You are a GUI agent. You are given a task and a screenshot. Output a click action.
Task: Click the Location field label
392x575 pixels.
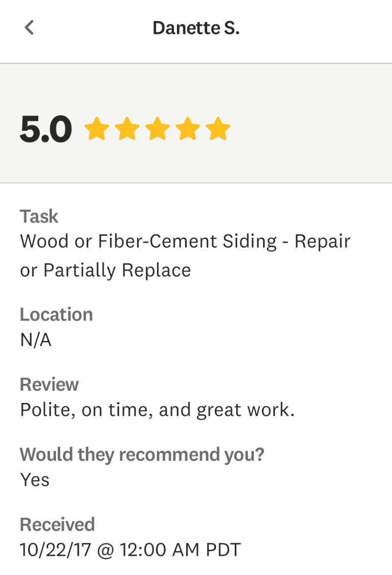click(x=56, y=314)
